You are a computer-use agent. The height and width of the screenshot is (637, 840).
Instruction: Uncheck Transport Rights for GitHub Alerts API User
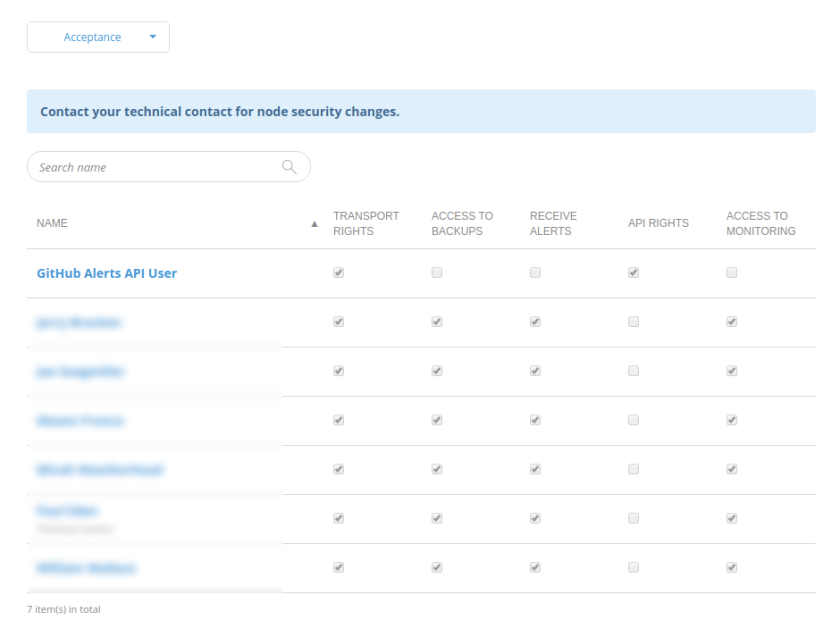[x=338, y=273]
